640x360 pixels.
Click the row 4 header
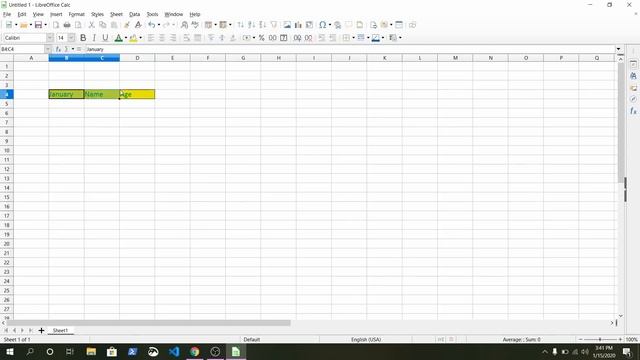click(x=7, y=94)
